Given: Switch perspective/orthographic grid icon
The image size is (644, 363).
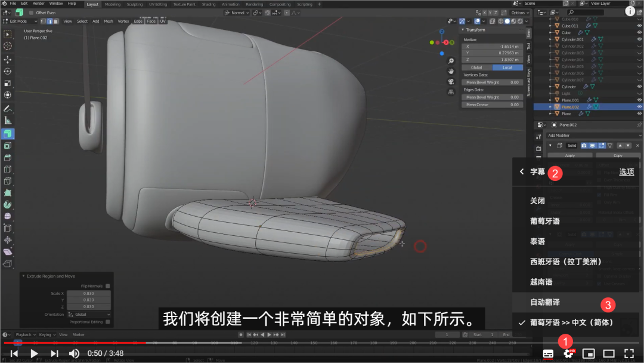Looking at the screenshot, I should coord(451,92).
